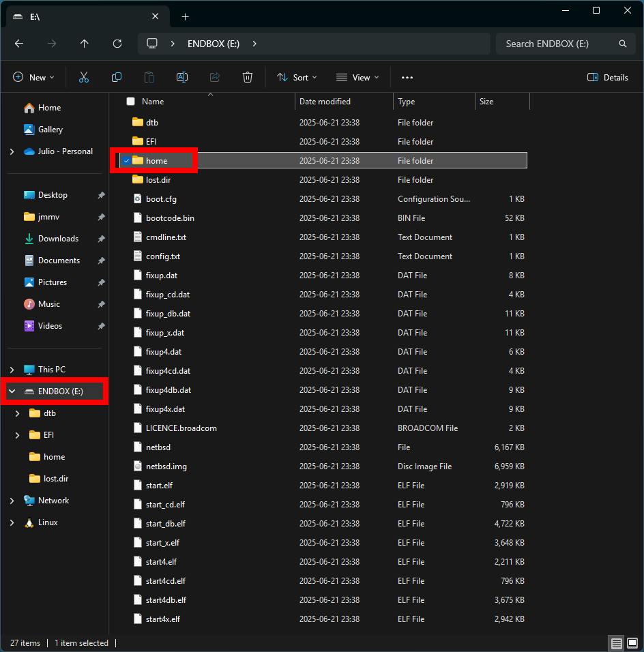Image resolution: width=644 pixels, height=652 pixels.
Task: Click chevron after ENDBOX (E:) in address bar
Action: [x=254, y=44]
